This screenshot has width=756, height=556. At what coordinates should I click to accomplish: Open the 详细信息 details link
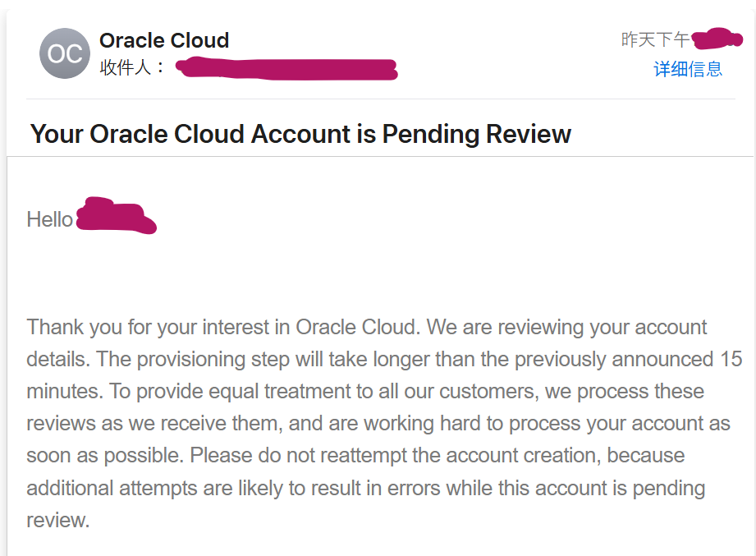click(x=688, y=69)
